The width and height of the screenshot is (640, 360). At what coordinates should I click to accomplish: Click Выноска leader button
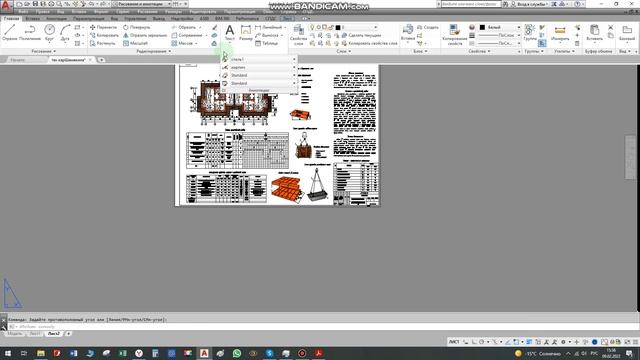tap(267, 36)
